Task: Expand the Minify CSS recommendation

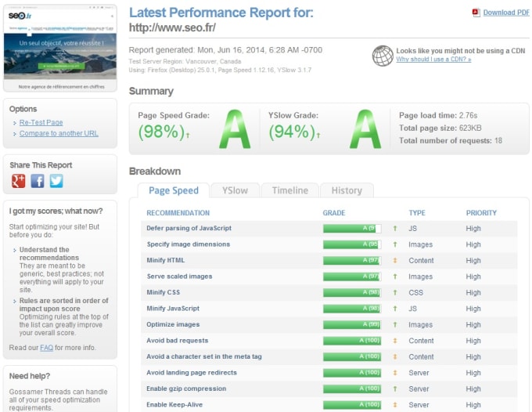Action: point(164,292)
